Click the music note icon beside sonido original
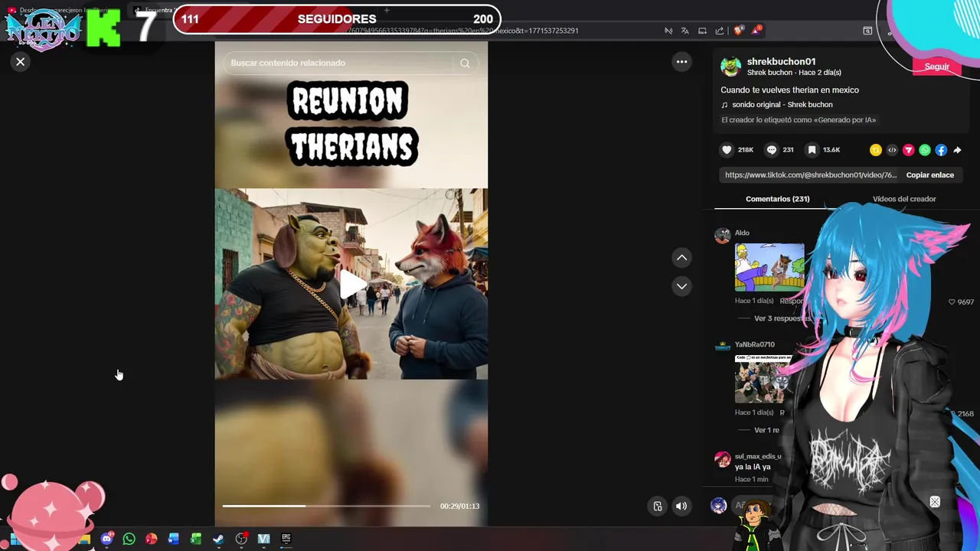The width and height of the screenshot is (980, 551). coord(724,105)
